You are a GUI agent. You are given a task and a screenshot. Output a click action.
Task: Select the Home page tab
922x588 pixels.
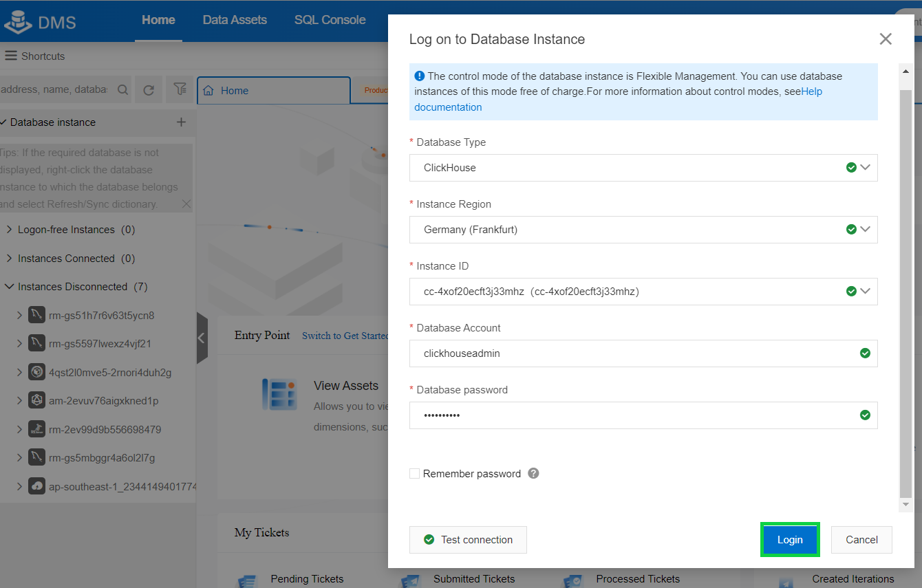274,91
